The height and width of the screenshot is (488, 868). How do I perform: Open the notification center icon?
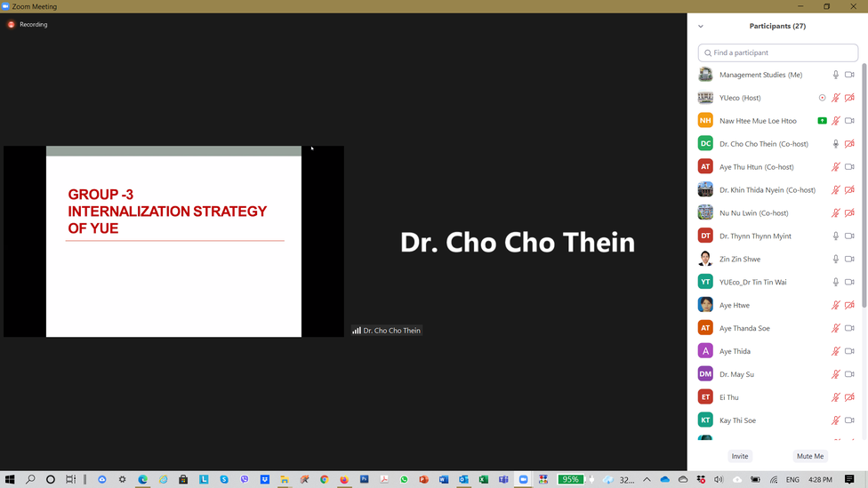(849, 480)
